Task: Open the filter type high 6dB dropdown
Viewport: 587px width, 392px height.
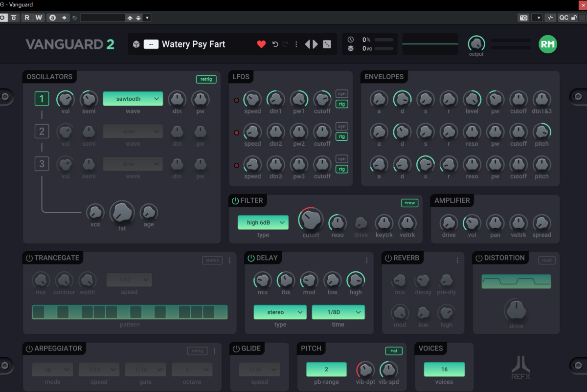Action: tap(263, 222)
